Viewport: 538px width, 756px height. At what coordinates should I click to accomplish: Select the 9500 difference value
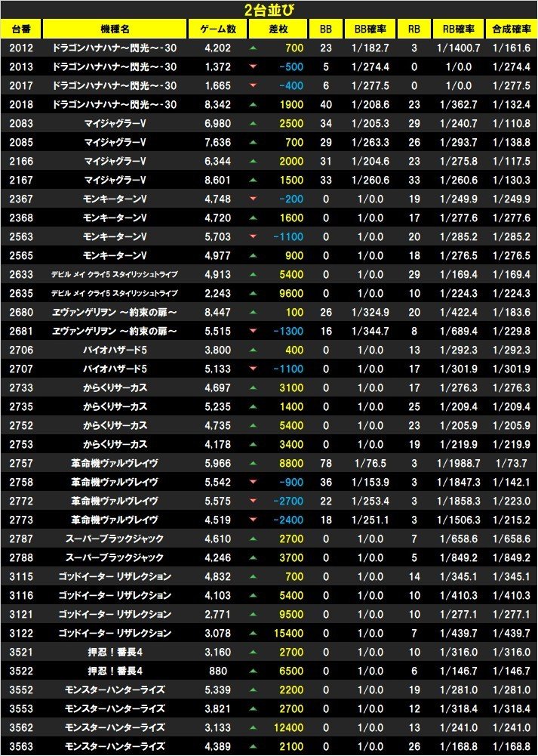click(x=291, y=614)
